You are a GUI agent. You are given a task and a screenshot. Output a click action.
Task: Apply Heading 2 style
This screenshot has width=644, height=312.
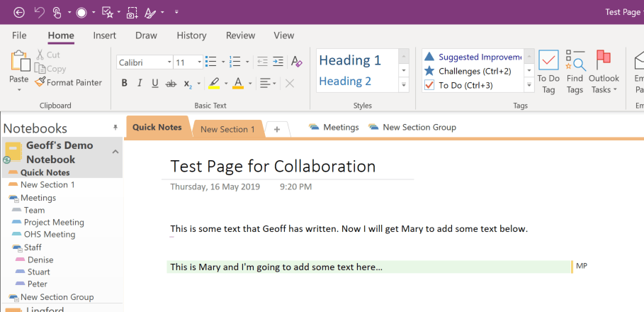[x=345, y=81]
